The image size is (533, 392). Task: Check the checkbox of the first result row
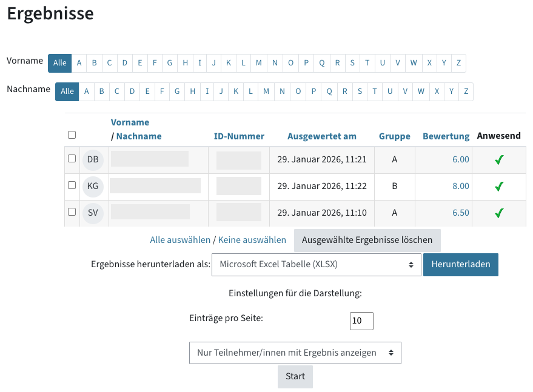tap(72, 159)
